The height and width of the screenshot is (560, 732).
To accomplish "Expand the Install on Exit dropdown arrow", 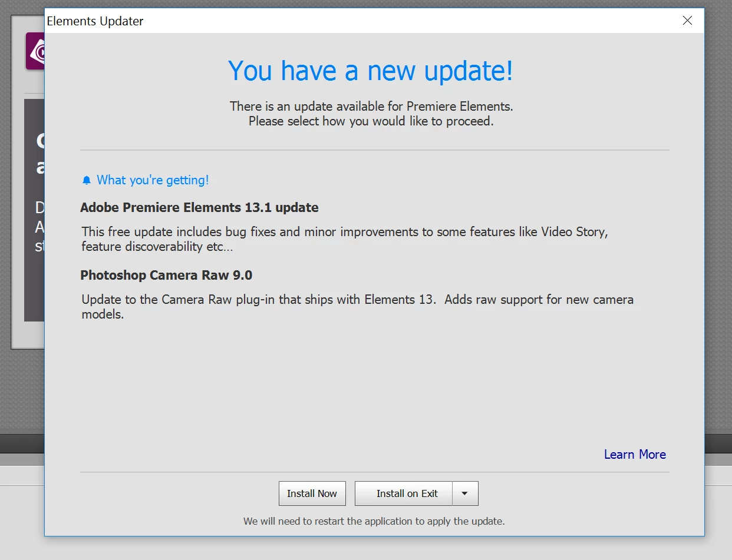I will click(465, 493).
